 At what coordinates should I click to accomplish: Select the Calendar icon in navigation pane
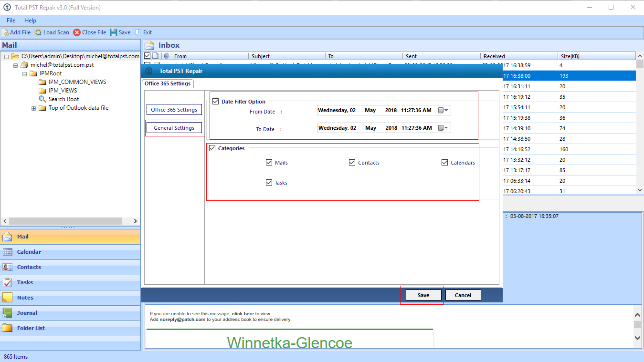click(7, 252)
